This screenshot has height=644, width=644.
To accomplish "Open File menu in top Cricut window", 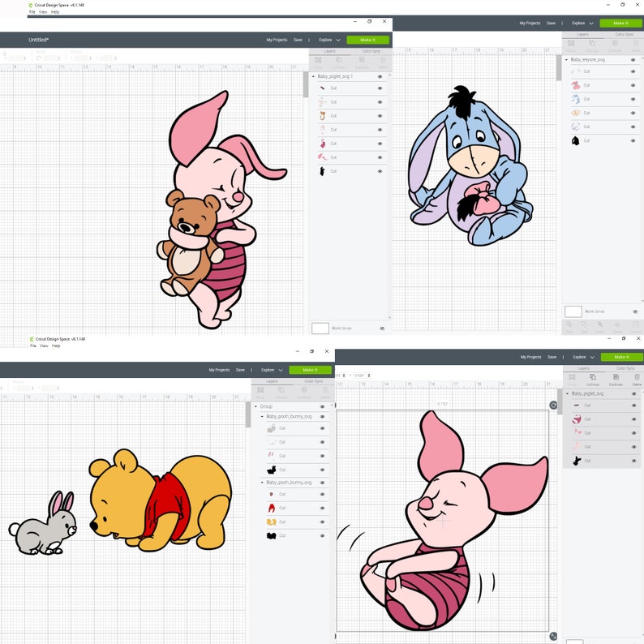I will pyautogui.click(x=32, y=12).
